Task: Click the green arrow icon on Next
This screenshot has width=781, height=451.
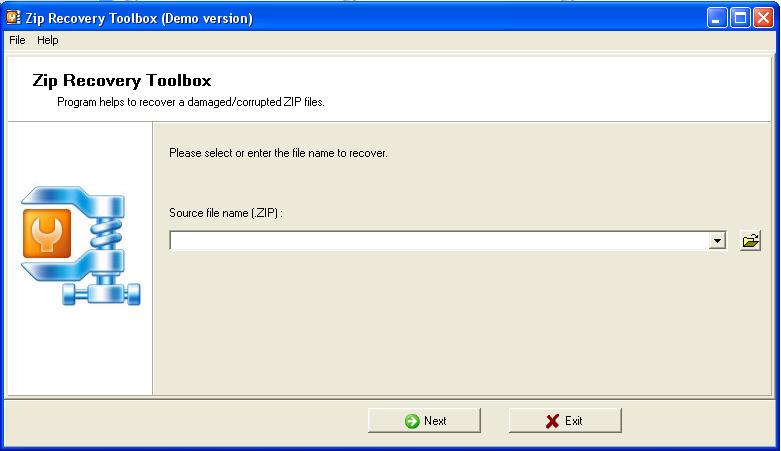Action: 412,421
